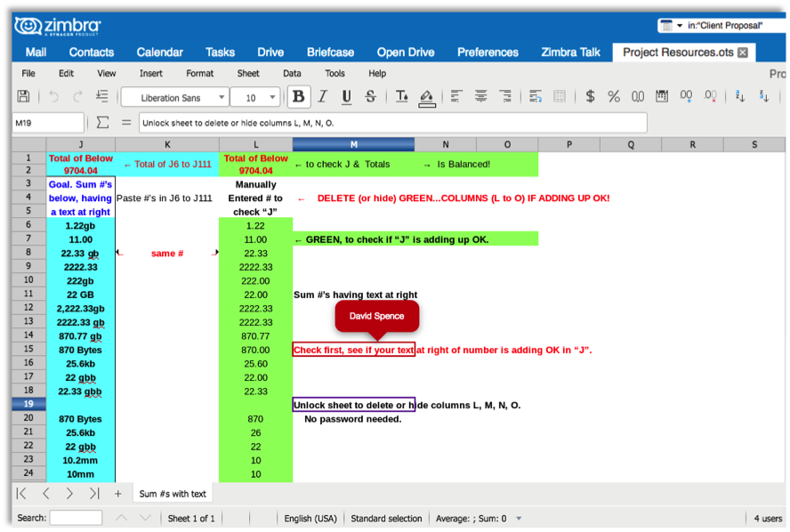790x532 pixels.
Task: Click the Save document icon
Action: coord(24,96)
